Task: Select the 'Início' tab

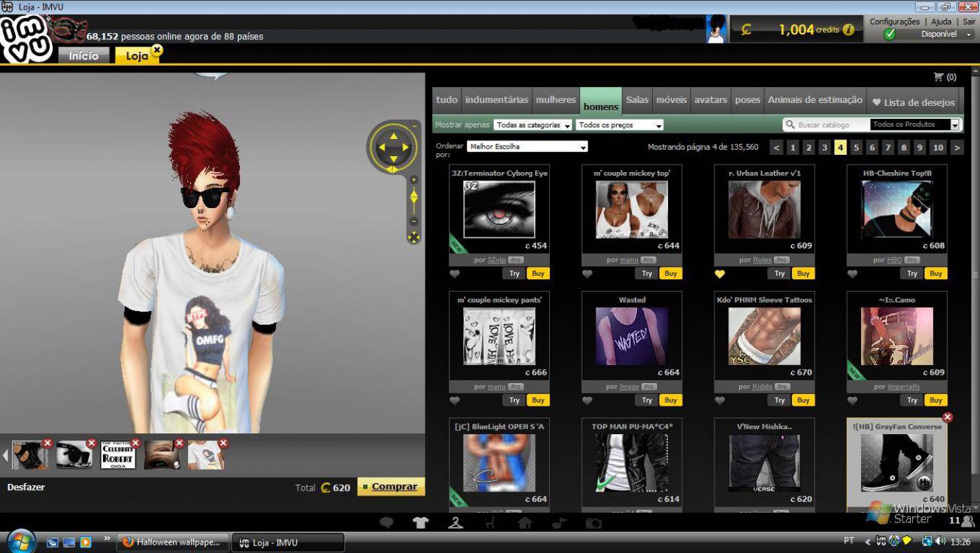Action: pos(83,55)
